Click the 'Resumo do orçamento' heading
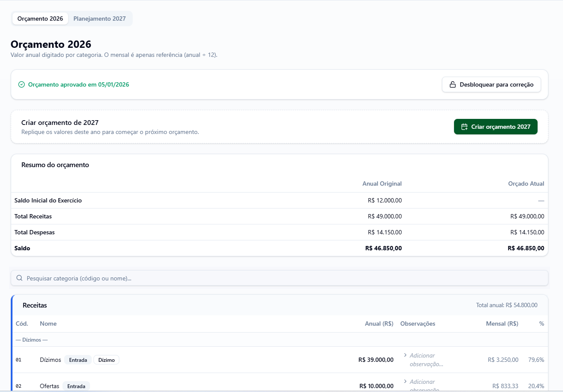The height and width of the screenshot is (392, 563). (x=55, y=165)
